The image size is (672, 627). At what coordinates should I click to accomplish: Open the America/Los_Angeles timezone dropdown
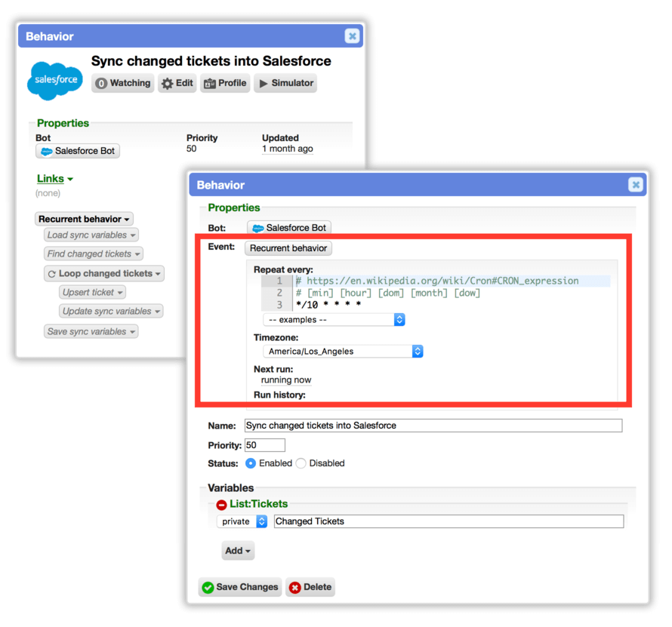point(343,351)
